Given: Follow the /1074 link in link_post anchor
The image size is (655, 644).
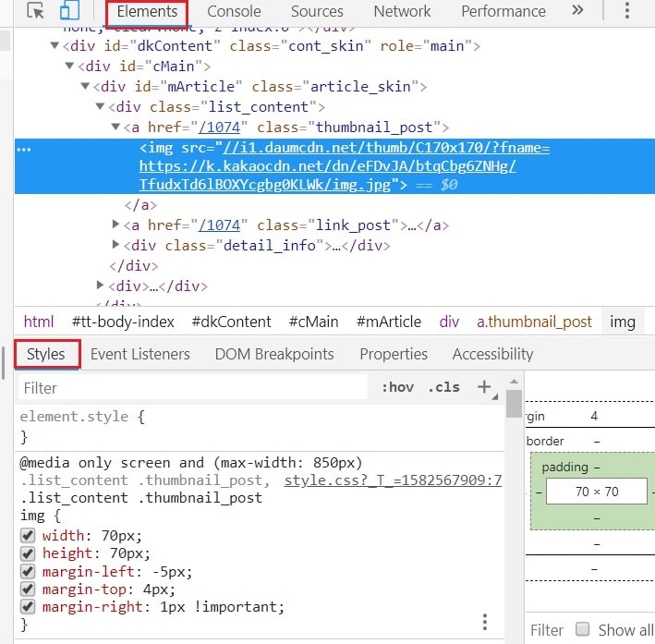Looking at the screenshot, I should (219, 225).
